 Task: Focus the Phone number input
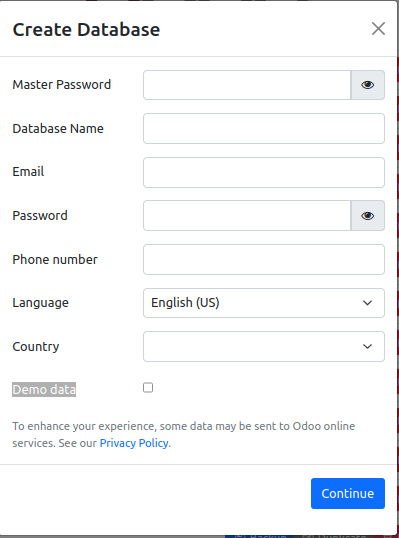[x=264, y=259]
